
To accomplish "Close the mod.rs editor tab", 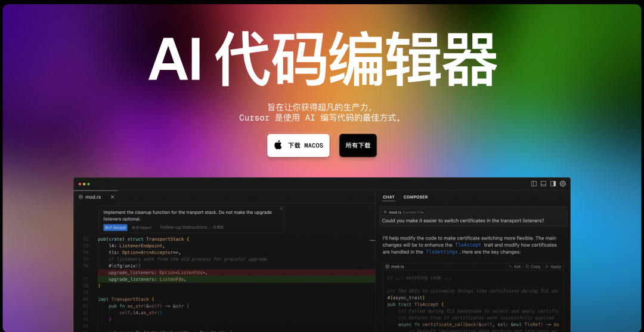I will (x=112, y=197).
